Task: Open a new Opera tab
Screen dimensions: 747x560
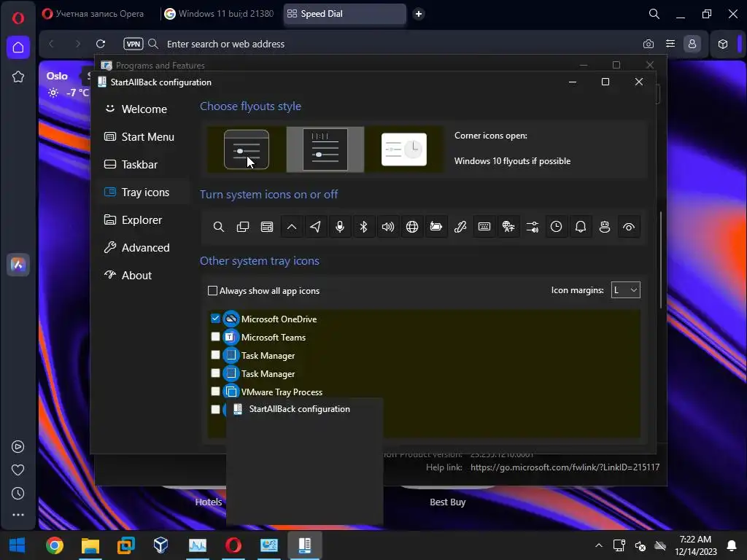Action: tap(419, 14)
